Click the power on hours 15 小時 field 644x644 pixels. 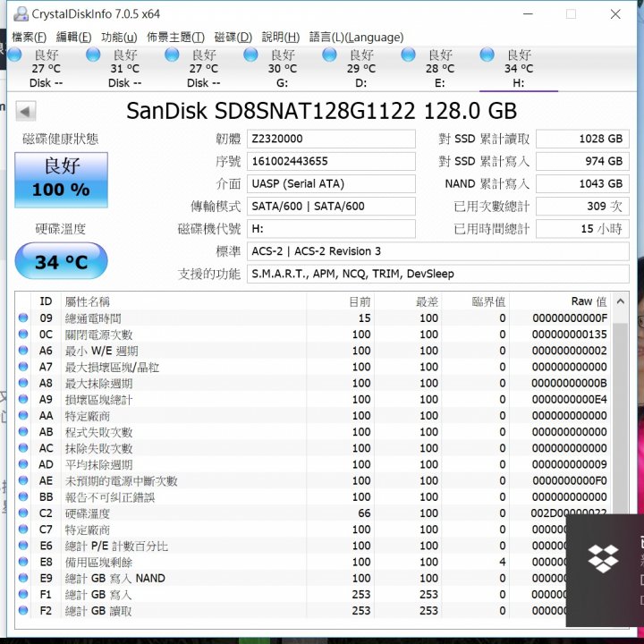[582, 229]
